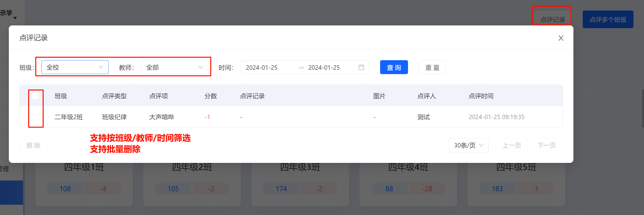Click the 重置 button

[432, 67]
